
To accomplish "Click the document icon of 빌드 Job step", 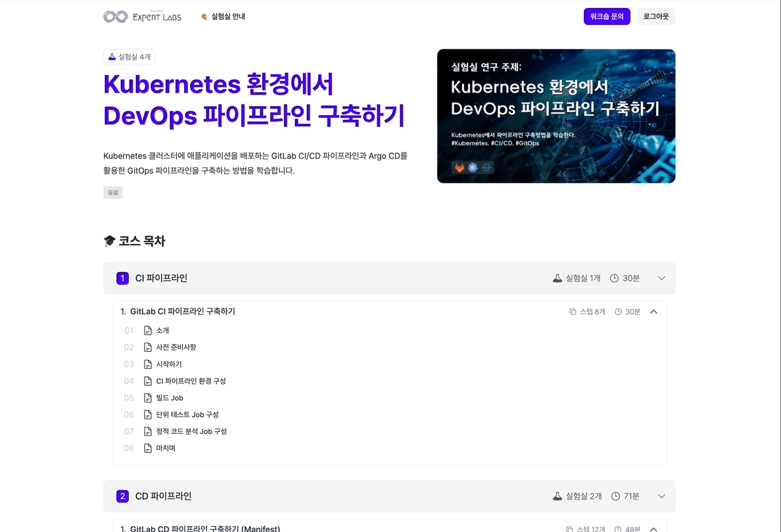I will (147, 398).
